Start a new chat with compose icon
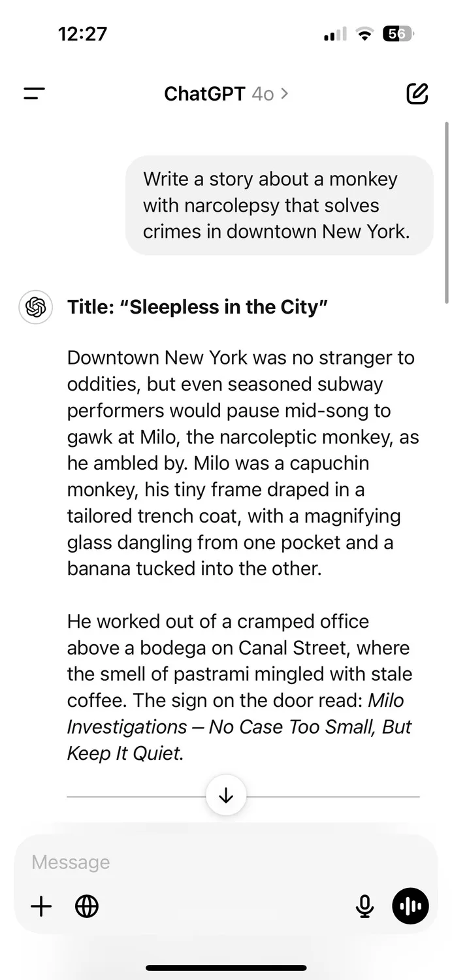 [x=417, y=93]
